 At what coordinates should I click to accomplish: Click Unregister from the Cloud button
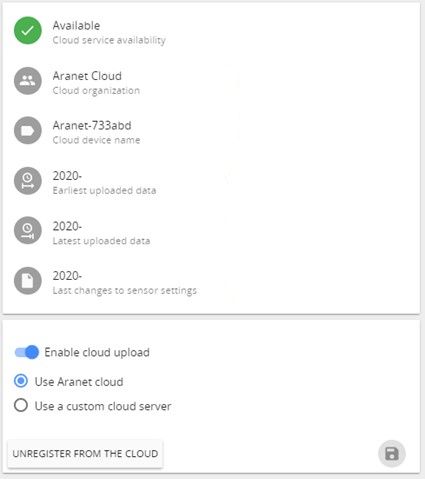85,454
